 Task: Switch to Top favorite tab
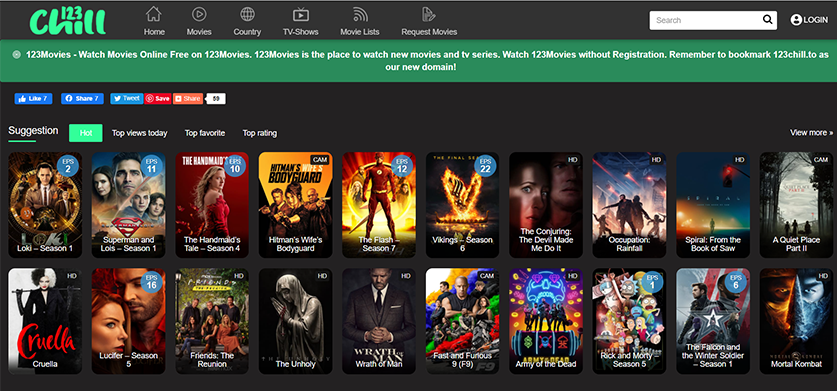pos(204,133)
